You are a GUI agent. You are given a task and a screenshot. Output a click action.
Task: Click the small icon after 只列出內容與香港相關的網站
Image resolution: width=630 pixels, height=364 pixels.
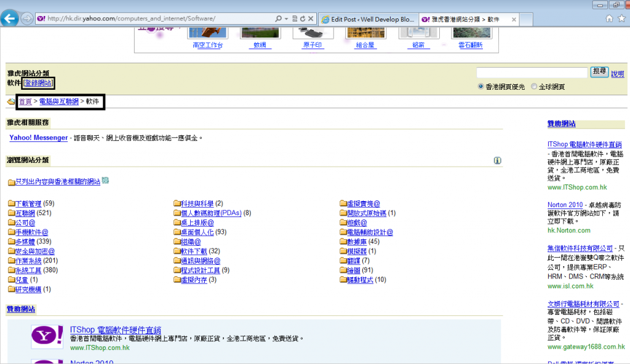coord(105,180)
